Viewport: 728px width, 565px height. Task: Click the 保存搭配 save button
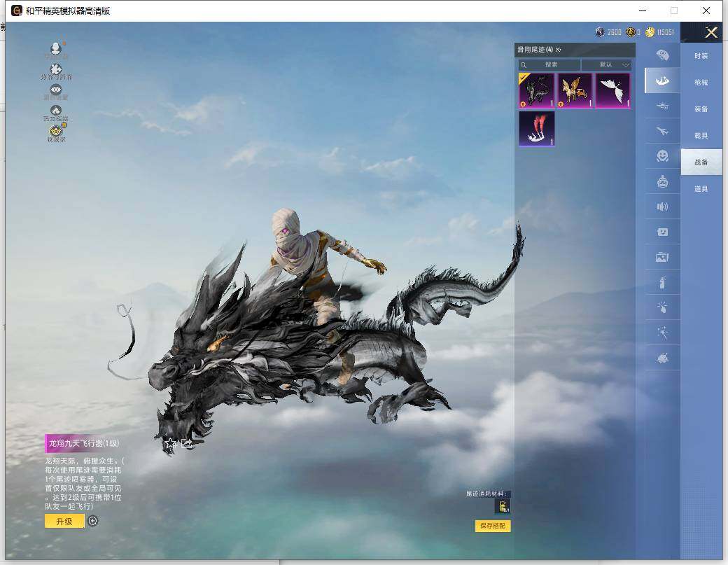click(x=493, y=526)
